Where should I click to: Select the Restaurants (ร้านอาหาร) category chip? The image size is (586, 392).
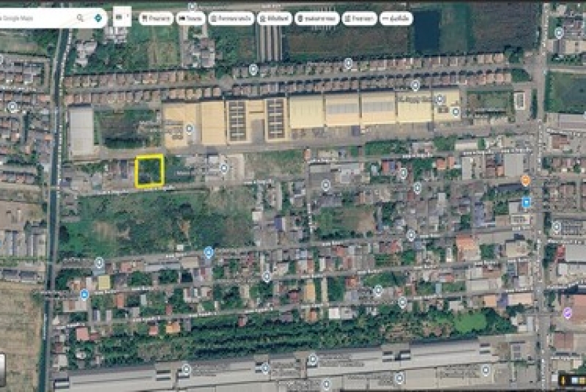click(156, 18)
